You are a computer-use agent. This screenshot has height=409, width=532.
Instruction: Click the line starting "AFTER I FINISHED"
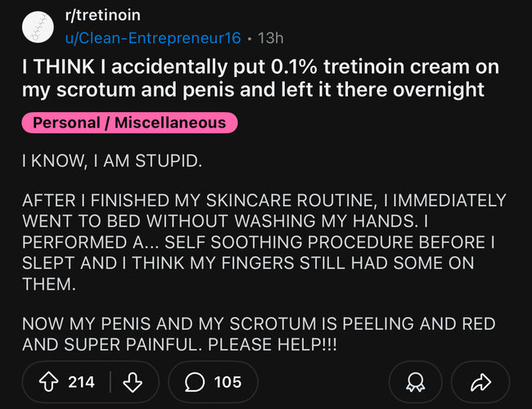tap(264, 200)
